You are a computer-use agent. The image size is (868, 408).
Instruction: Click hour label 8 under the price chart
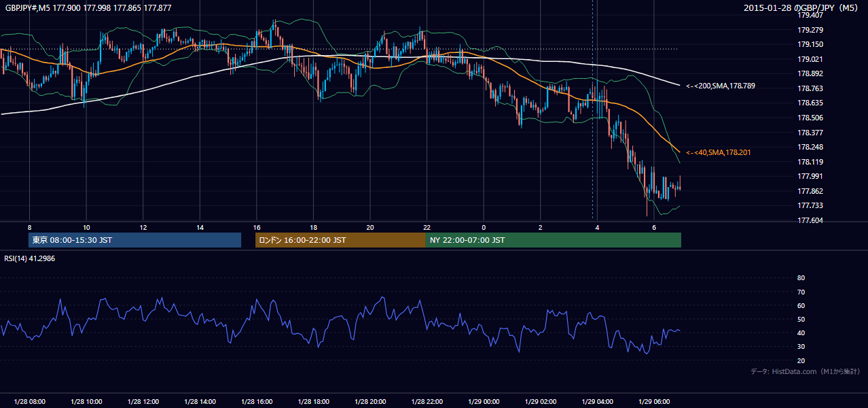pyautogui.click(x=29, y=226)
